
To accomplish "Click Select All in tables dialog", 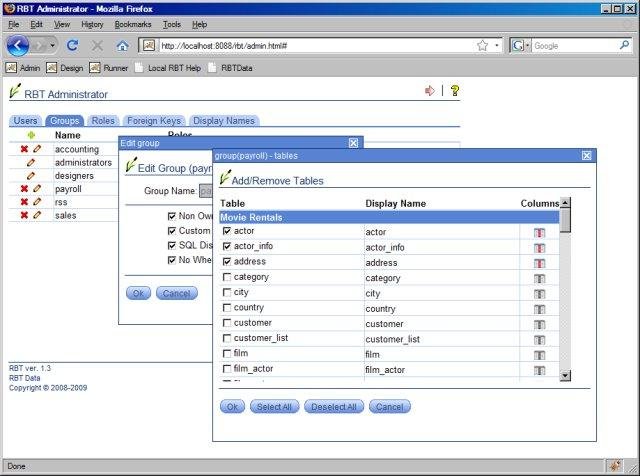I will 274,407.
